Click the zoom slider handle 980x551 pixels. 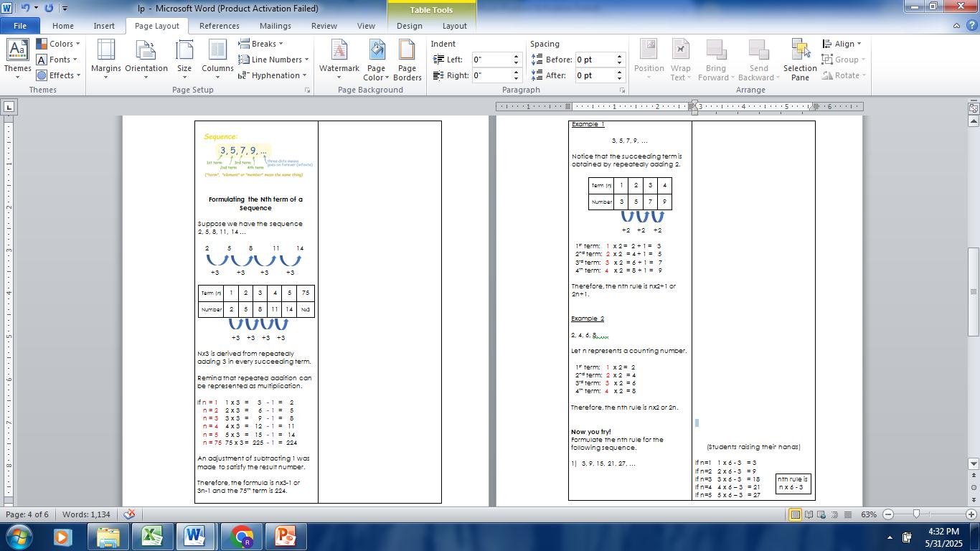tap(916, 514)
